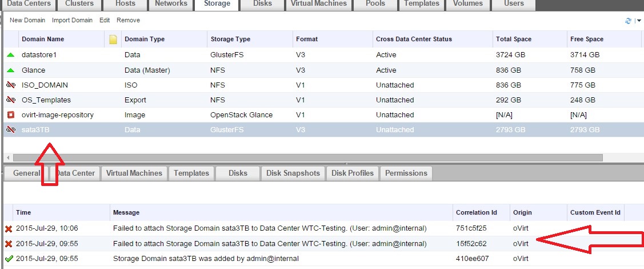
Task: Click the red error icon for 10:06 event
Action: tap(8, 228)
